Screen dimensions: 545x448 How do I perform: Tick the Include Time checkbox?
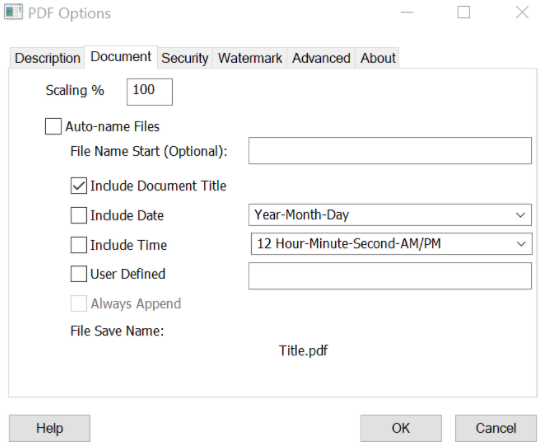click(x=79, y=245)
